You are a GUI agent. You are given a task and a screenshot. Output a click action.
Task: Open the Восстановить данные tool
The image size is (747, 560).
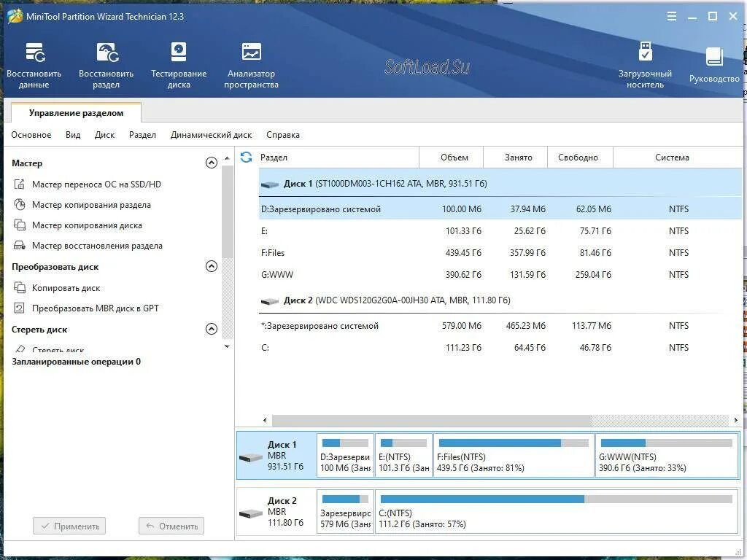tap(34, 65)
